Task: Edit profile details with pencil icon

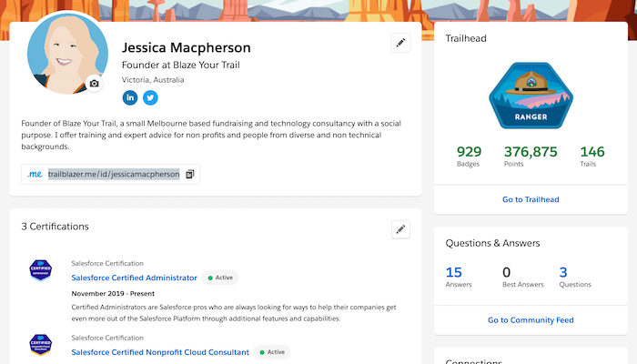Action: (x=400, y=43)
